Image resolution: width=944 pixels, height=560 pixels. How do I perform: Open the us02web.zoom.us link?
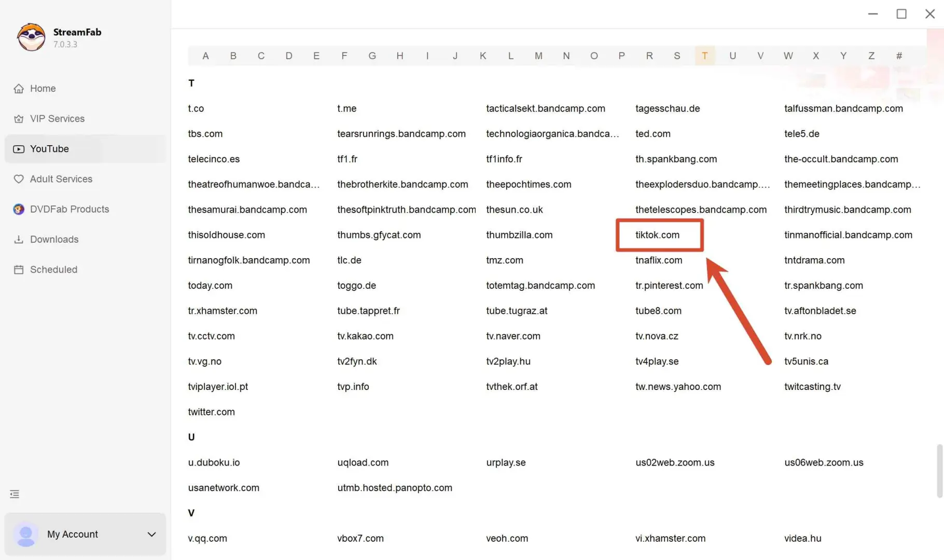675,463
